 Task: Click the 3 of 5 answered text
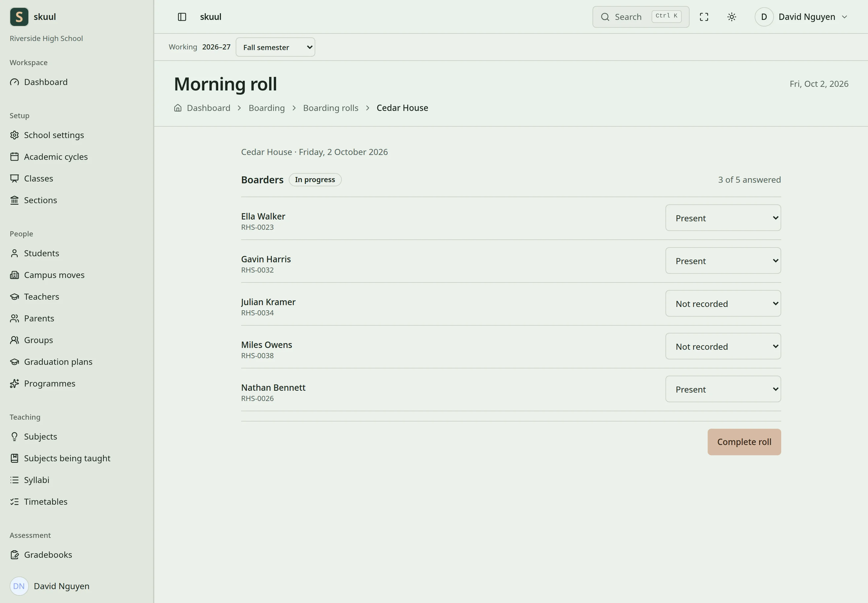pos(749,179)
